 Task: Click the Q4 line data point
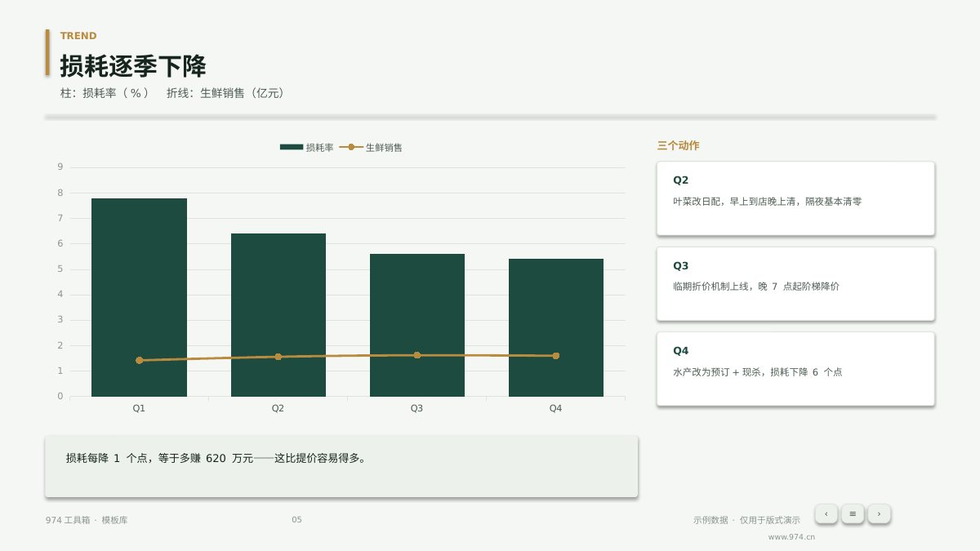pyautogui.click(x=556, y=356)
